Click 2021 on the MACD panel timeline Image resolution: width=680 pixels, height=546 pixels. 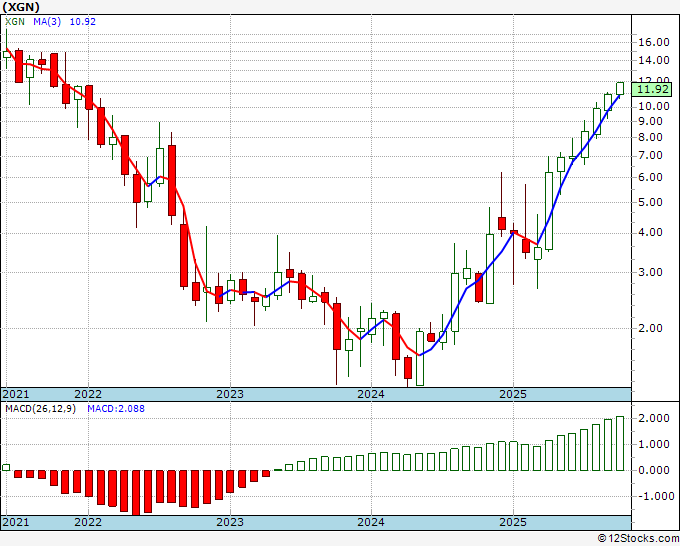tap(16, 522)
